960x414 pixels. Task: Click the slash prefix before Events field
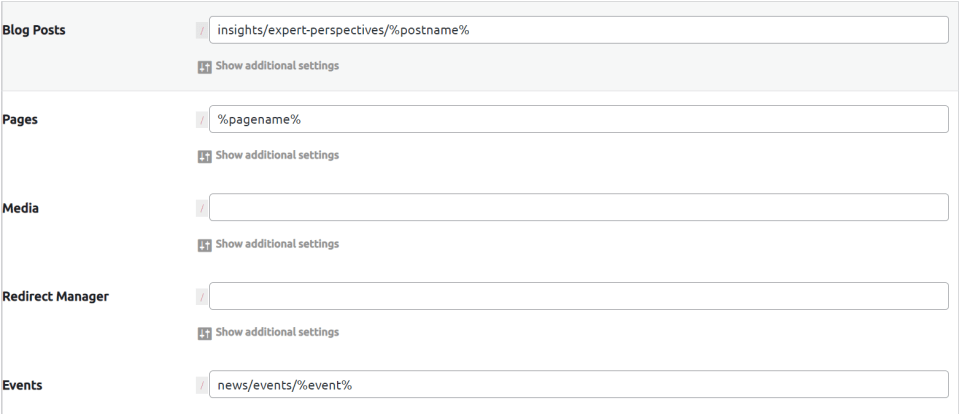pos(203,384)
